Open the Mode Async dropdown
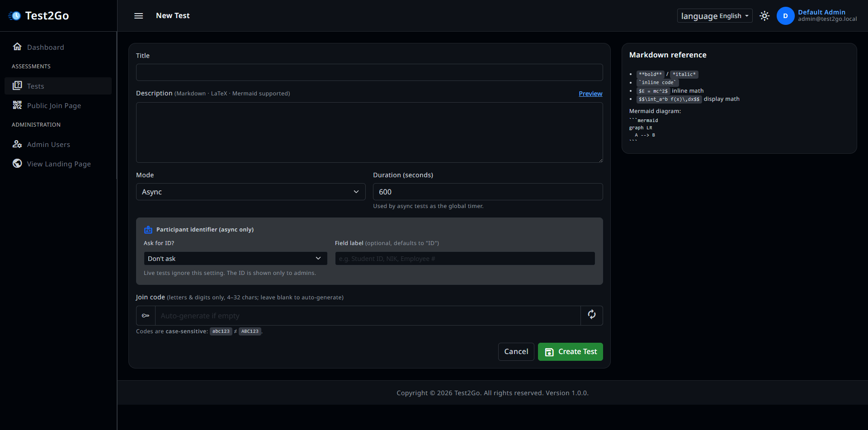The width and height of the screenshot is (868, 430). pyautogui.click(x=251, y=192)
